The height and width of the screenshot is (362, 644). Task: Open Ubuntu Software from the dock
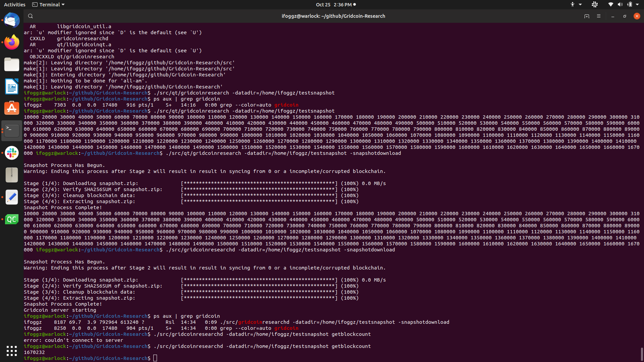[x=12, y=108]
